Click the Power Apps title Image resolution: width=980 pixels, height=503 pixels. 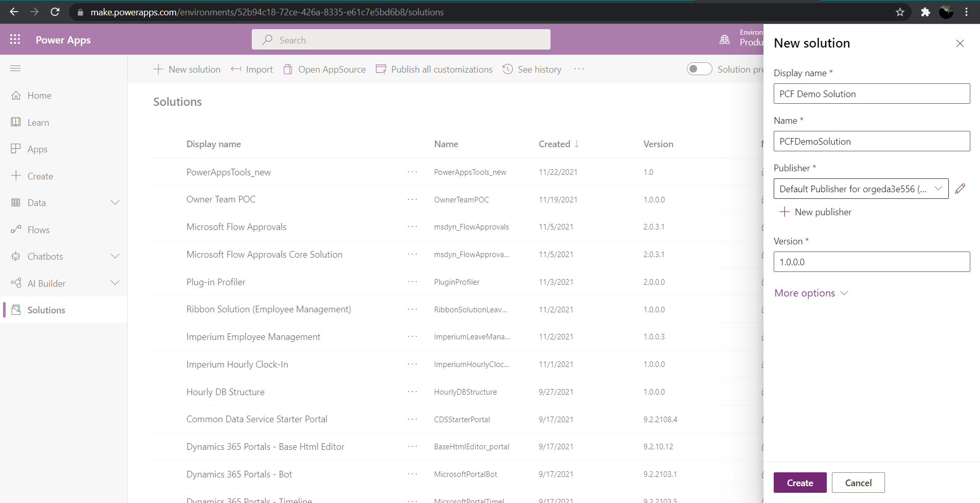pos(63,40)
